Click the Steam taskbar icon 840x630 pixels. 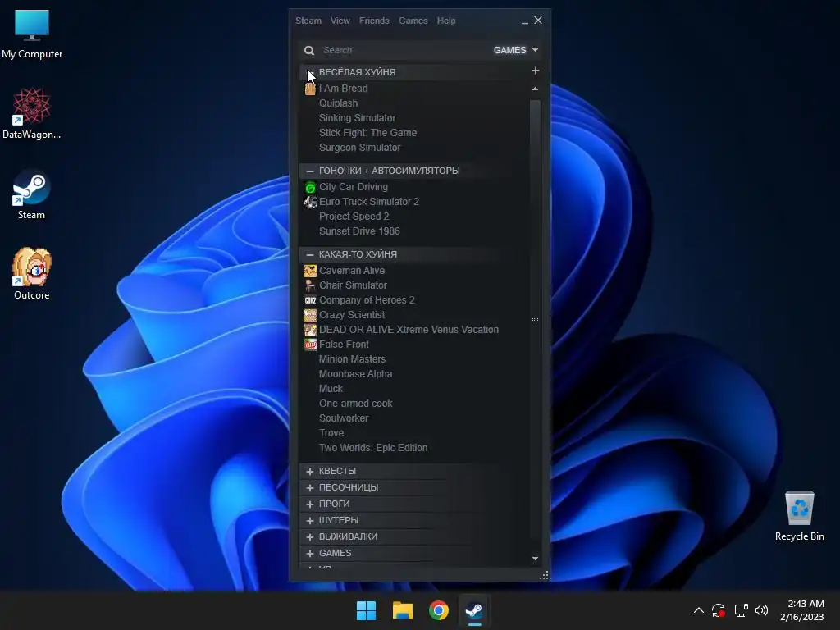click(x=474, y=610)
